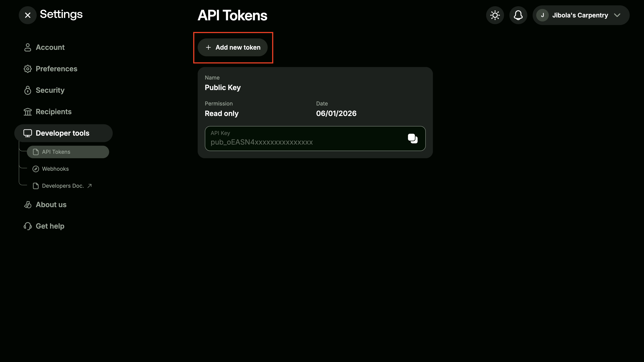Open the Webhooks sub-item
This screenshot has height=362, width=644.
[x=55, y=169]
